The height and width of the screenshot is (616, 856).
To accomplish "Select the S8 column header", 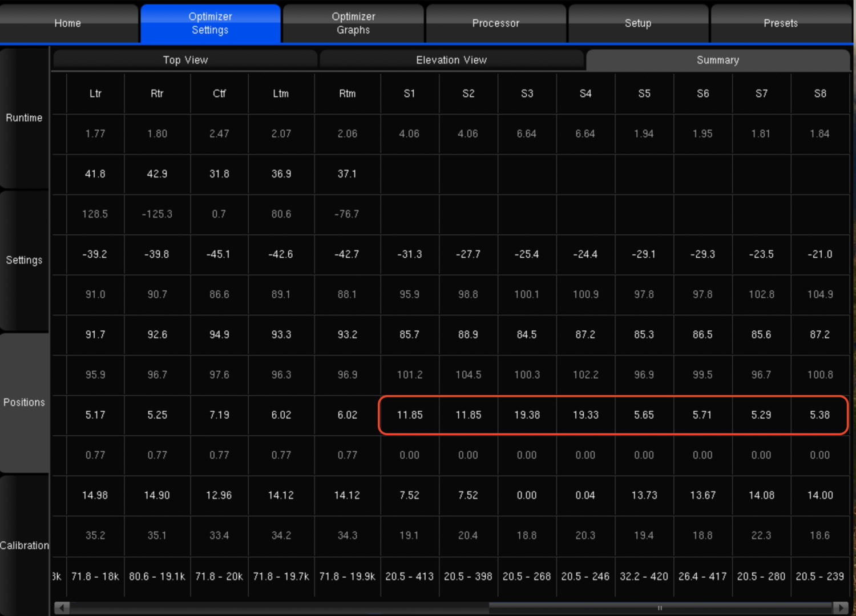I will pos(820,94).
